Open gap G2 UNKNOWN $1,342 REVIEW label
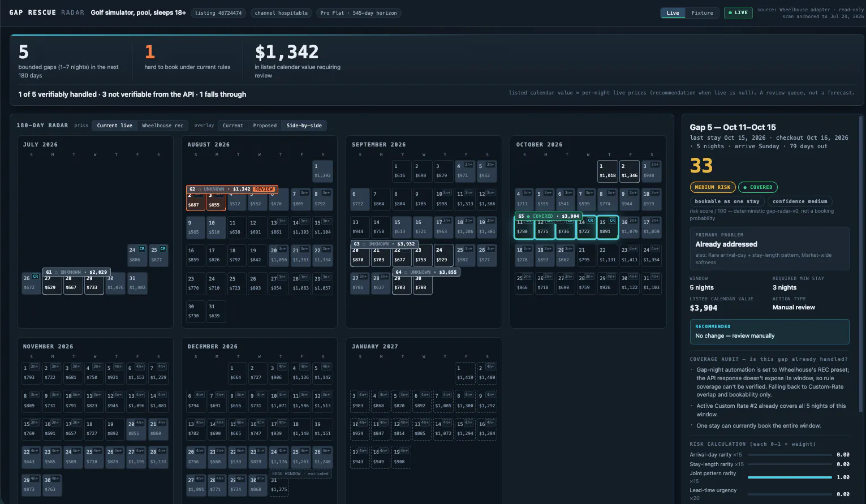Screen dimensions: 866x504 click(232, 189)
